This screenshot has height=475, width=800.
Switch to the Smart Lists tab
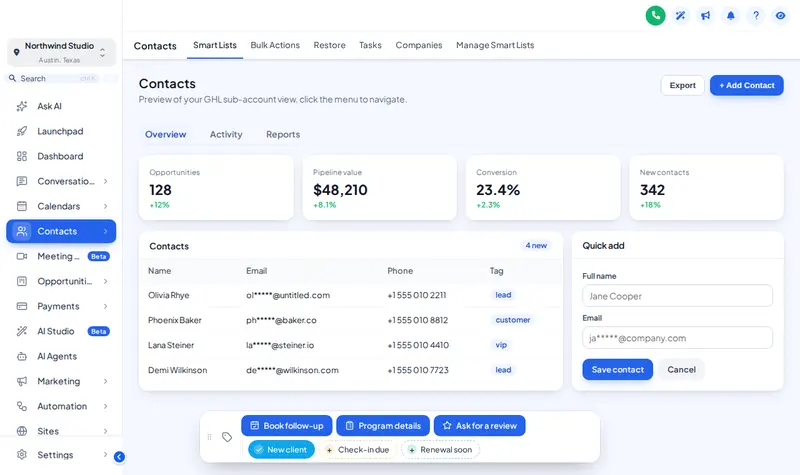pos(215,45)
